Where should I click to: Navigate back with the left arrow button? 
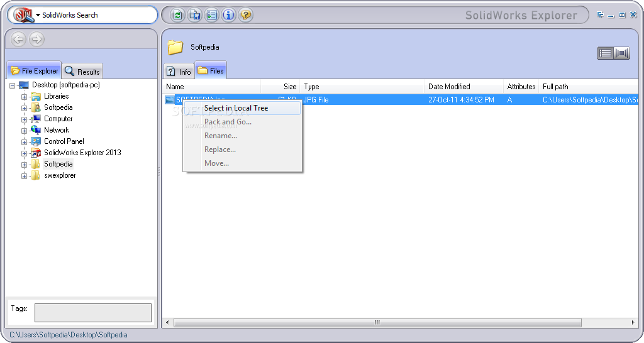18,40
